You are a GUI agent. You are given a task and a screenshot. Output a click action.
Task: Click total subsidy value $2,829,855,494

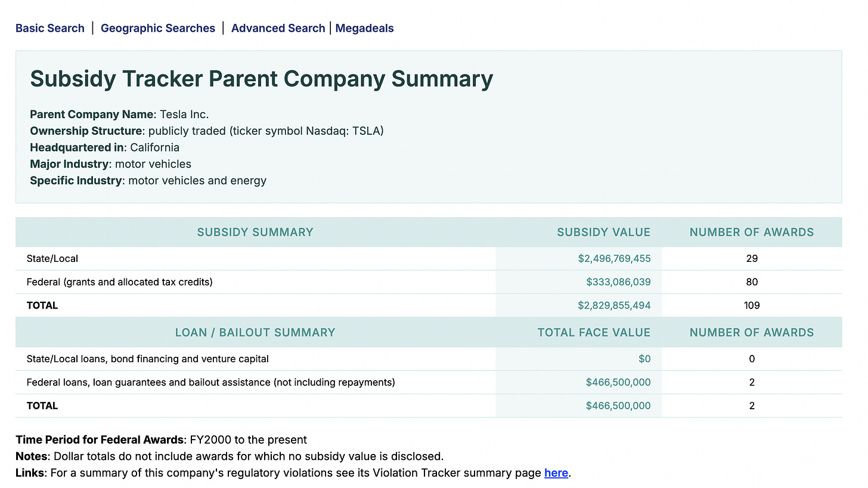click(614, 305)
